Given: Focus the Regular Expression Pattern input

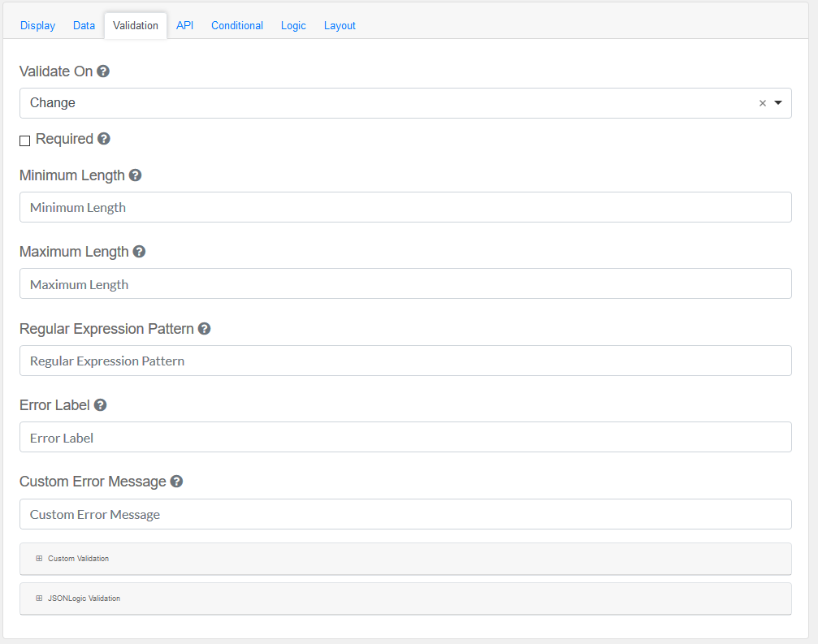Looking at the screenshot, I should pyautogui.click(x=405, y=361).
